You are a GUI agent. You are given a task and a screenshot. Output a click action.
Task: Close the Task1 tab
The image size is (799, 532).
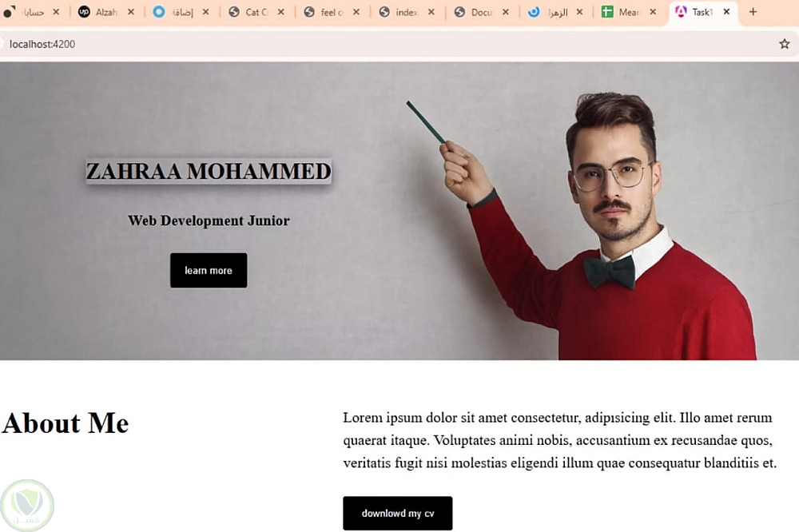[726, 12]
